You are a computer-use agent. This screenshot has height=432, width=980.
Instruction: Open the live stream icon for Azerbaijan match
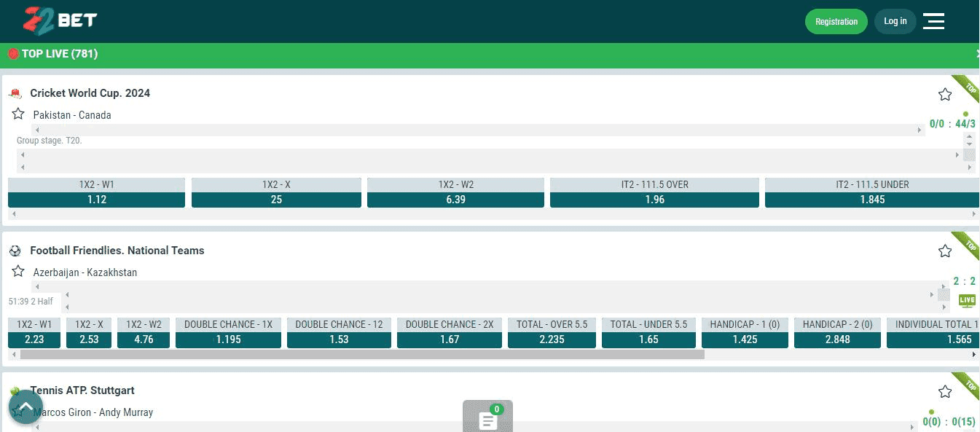(967, 300)
